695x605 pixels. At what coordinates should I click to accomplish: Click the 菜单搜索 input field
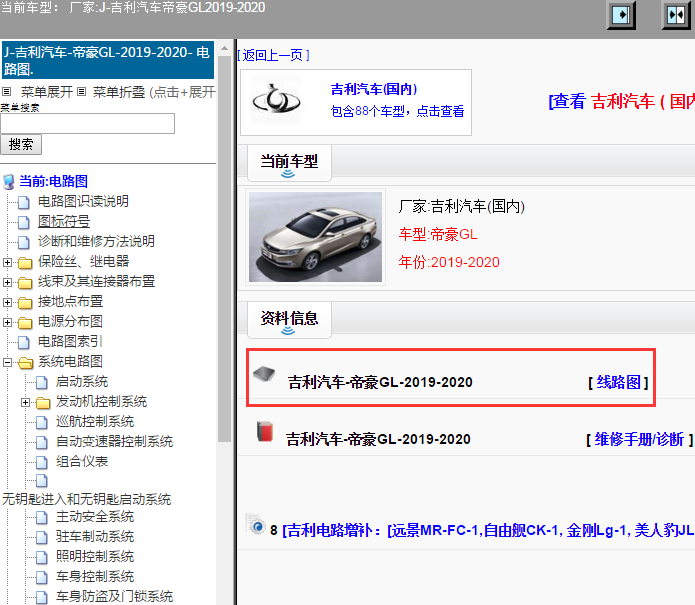click(88, 123)
